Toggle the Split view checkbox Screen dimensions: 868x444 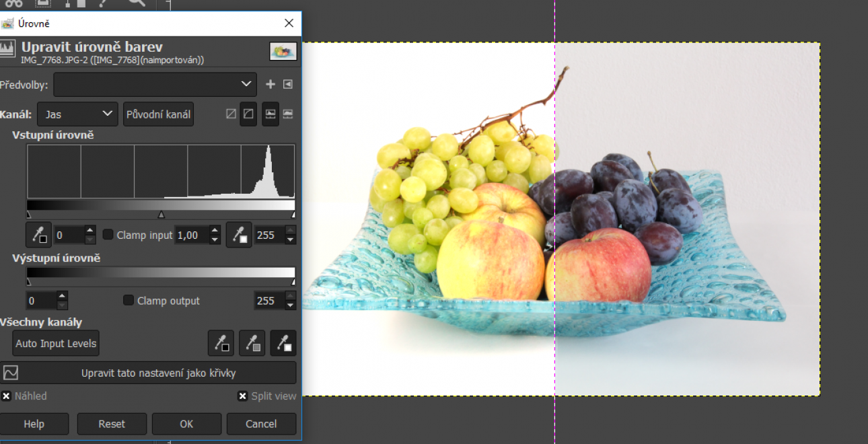[x=242, y=396]
